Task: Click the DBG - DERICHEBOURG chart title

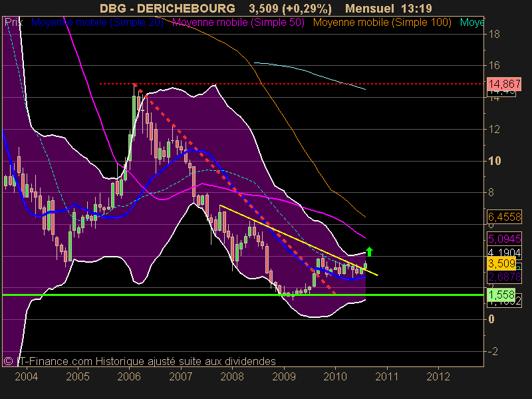Action: point(168,8)
